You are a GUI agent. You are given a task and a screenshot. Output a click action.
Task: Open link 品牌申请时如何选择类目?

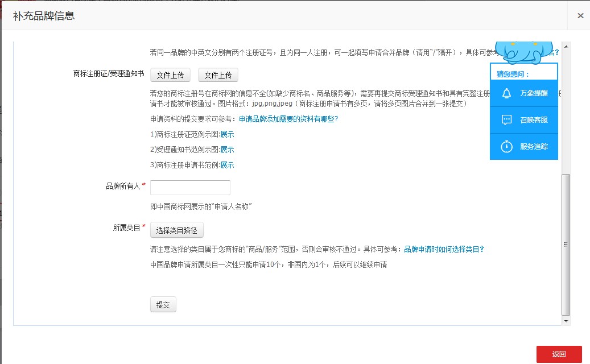[x=444, y=249]
